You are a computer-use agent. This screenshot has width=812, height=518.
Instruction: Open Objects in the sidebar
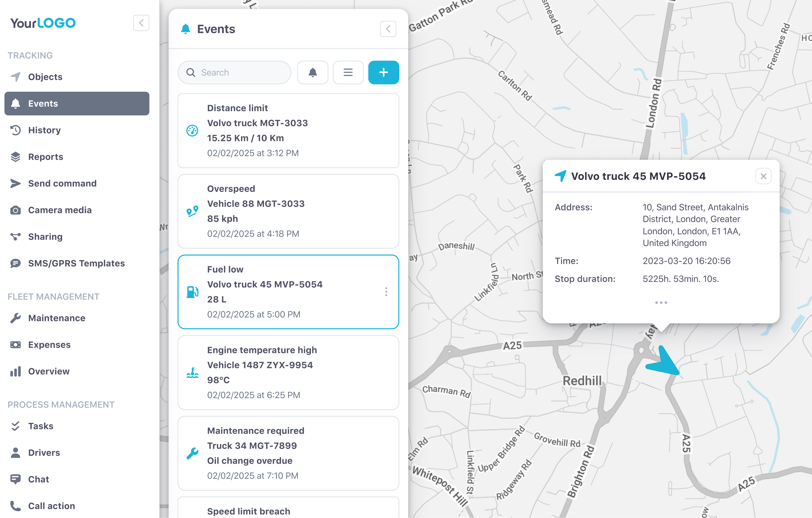[45, 77]
